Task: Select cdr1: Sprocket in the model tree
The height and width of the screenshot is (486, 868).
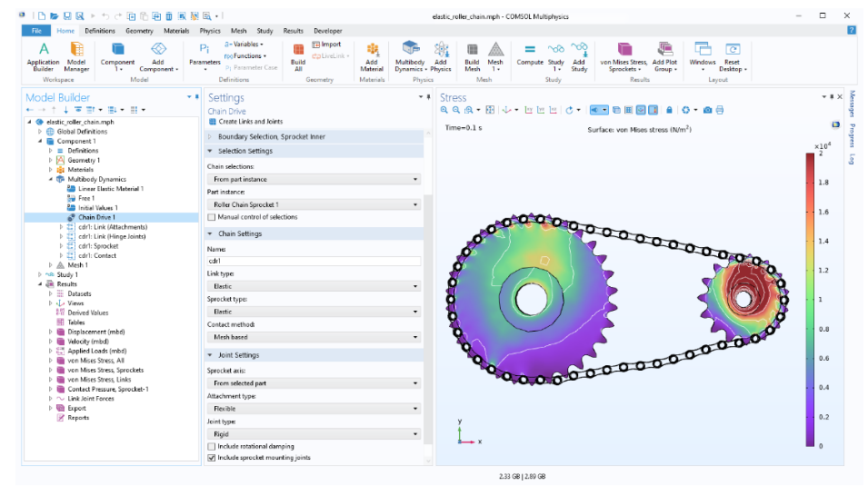Action: point(98,246)
